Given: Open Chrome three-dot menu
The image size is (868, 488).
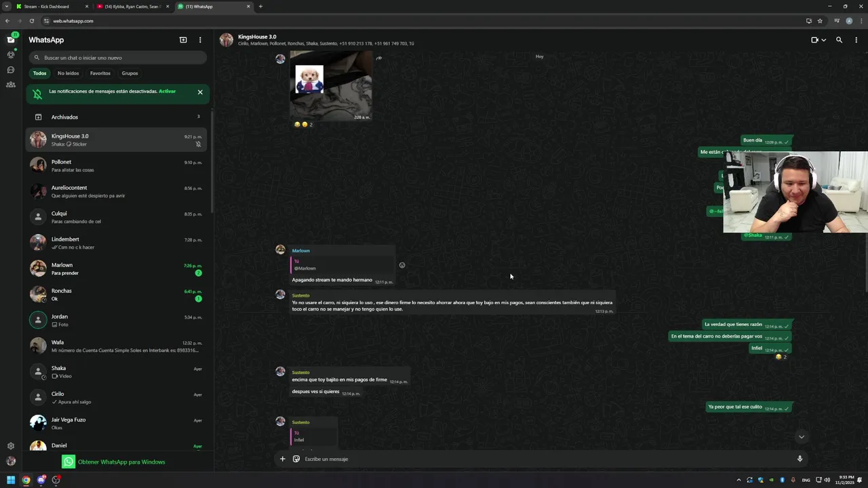Looking at the screenshot, I should tap(861, 21).
